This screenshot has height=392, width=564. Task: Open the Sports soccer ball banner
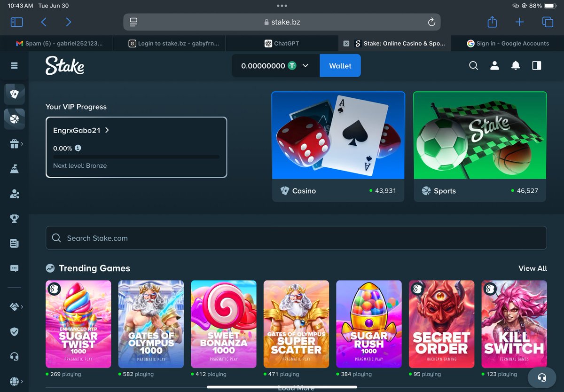[480, 135]
